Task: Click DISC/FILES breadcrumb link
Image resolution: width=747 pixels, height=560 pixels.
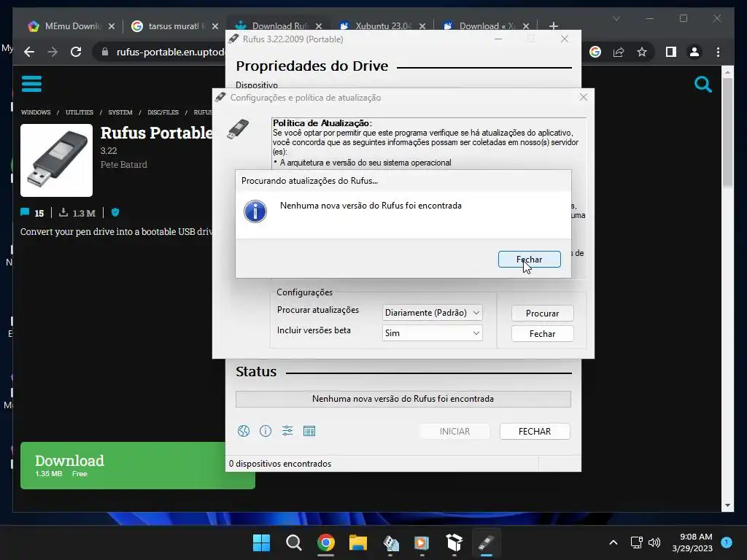Action: click(163, 112)
